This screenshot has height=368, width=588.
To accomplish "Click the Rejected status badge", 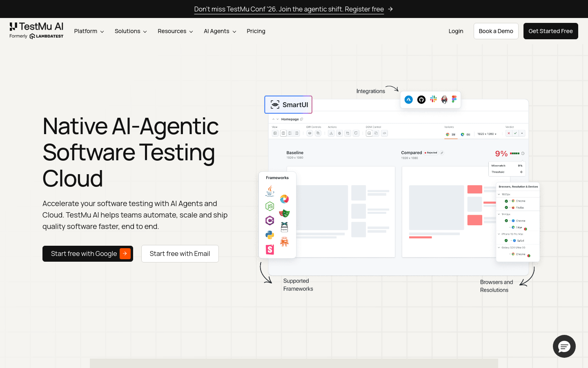I will click(431, 153).
